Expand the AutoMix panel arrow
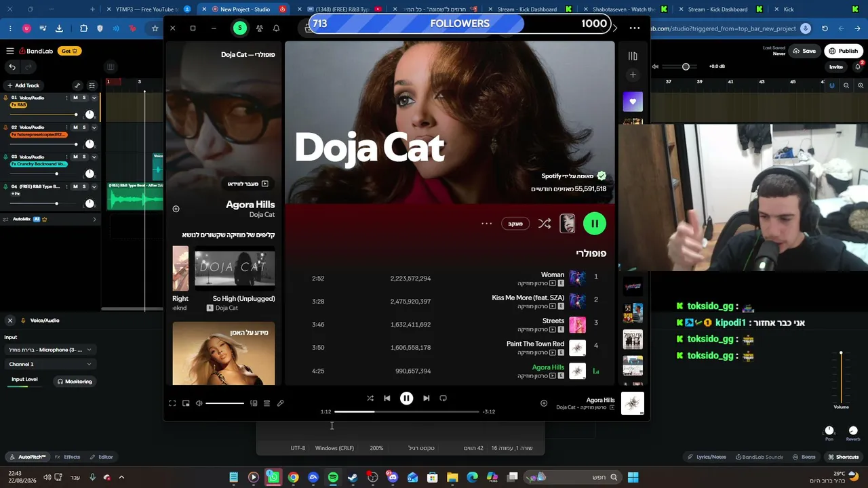 tap(94, 219)
